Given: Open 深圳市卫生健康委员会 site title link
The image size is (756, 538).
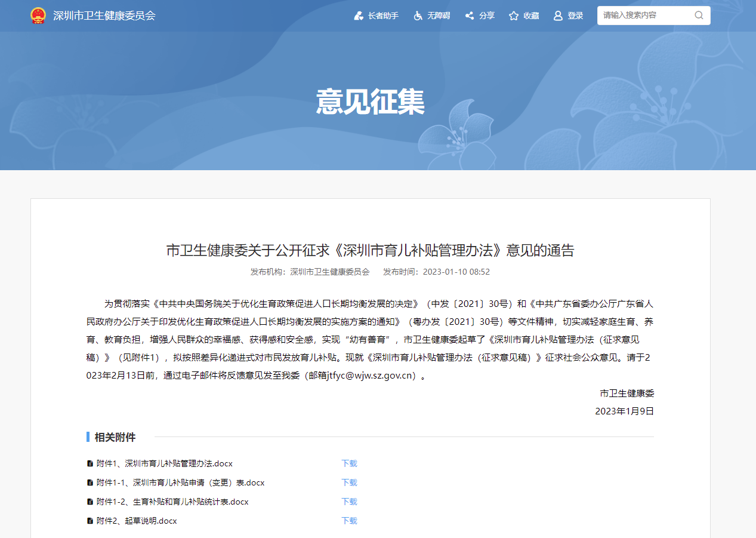Looking at the screenshot, I should click(x=104, y=16).
